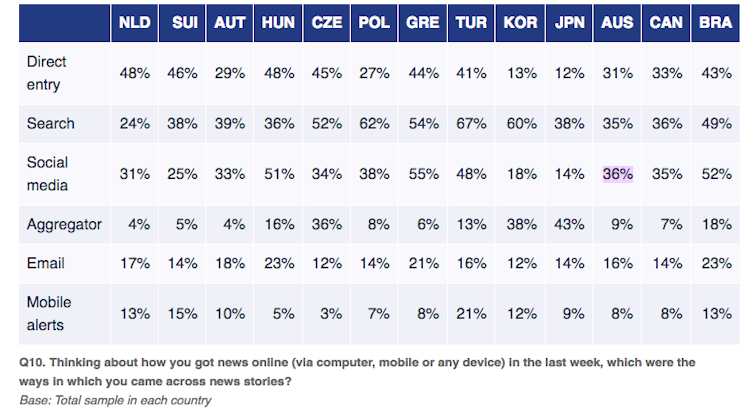Image resolution: width=754 pixels, height=413 pixels.
Task: Select Turkey's 67% Search value
Action: (x=470, y=123)
